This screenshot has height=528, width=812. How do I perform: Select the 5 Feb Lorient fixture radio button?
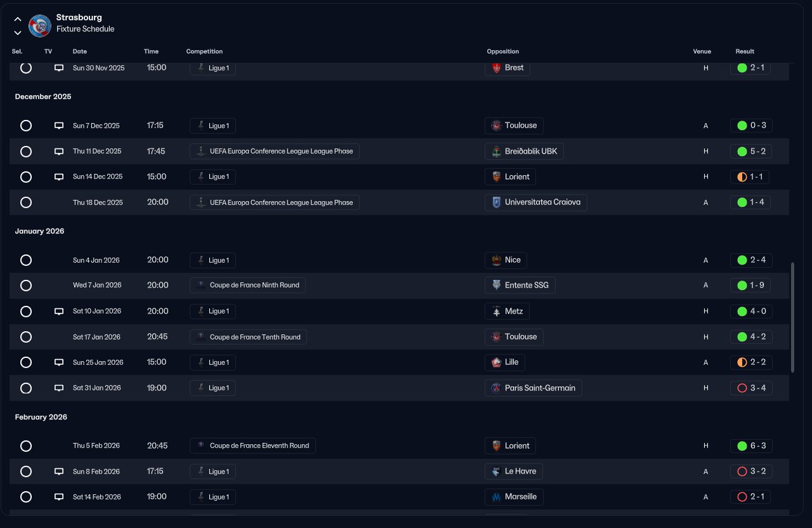pos(26,446)
